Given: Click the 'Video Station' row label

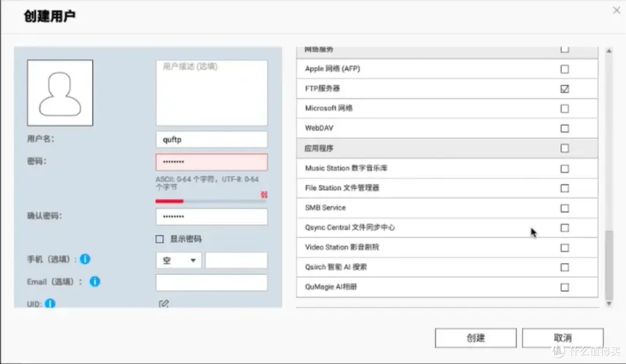Looking at the screenshot, I should coord(342,247).
